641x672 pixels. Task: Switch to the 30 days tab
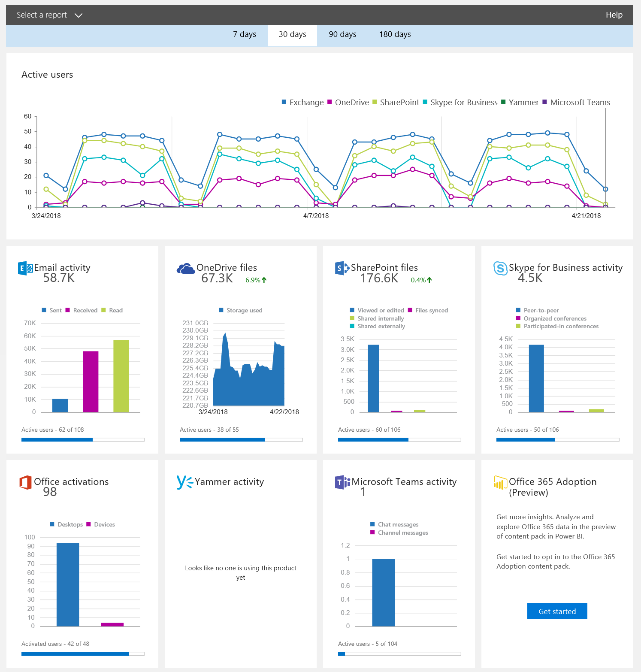click(293, 35)
